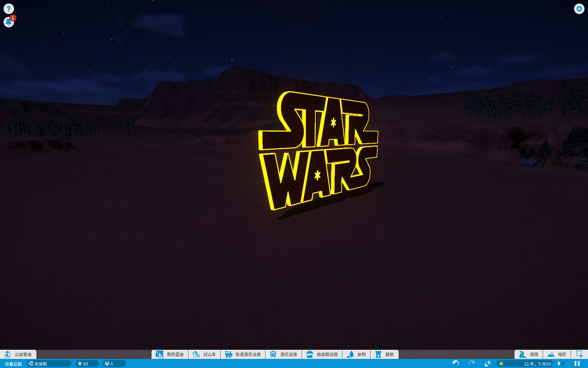Image resolution: width=588 pixels, height=368 pixels.
Task: Open 我的蓝图 blueprints tab
Action: [x=170, y=354]
